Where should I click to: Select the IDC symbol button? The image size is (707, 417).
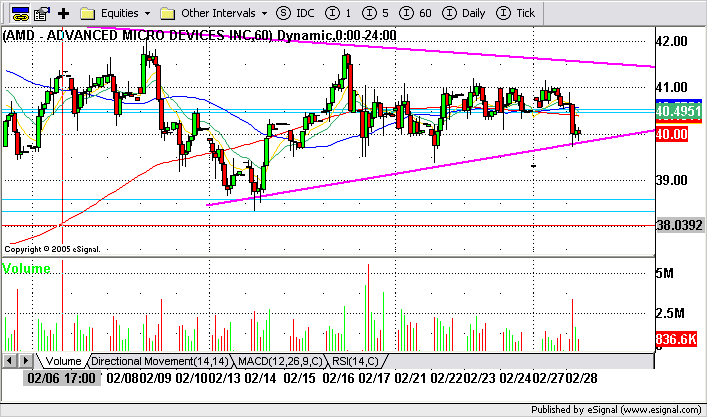point(295,13)
